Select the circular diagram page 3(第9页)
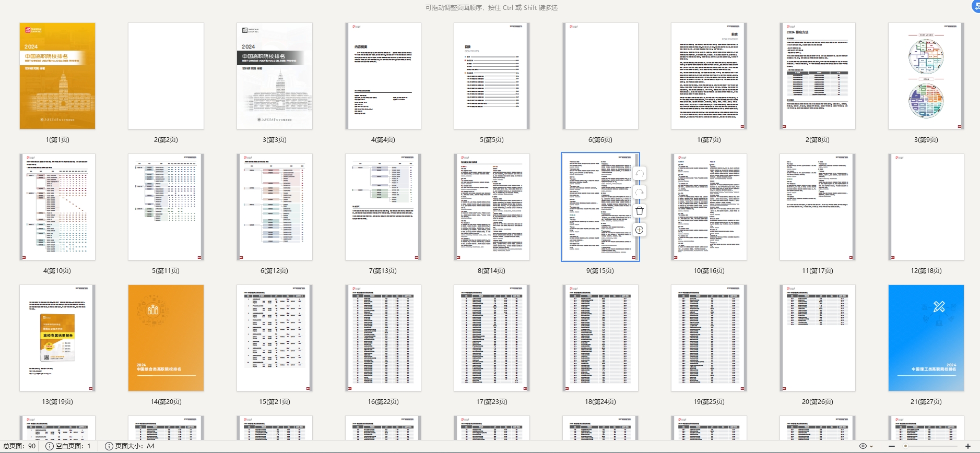The height and width of the screenshot is (453, 980). coord(926,76)
